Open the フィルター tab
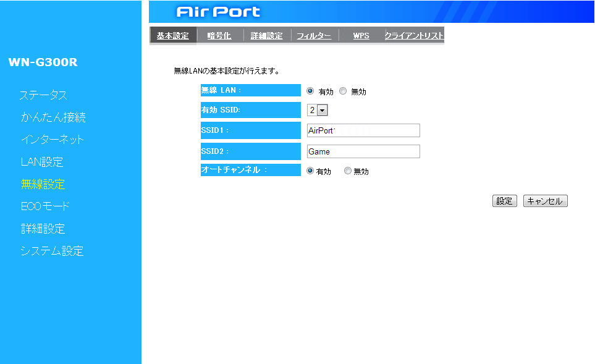This screenshot has height=364, width=595. (314, 36)
